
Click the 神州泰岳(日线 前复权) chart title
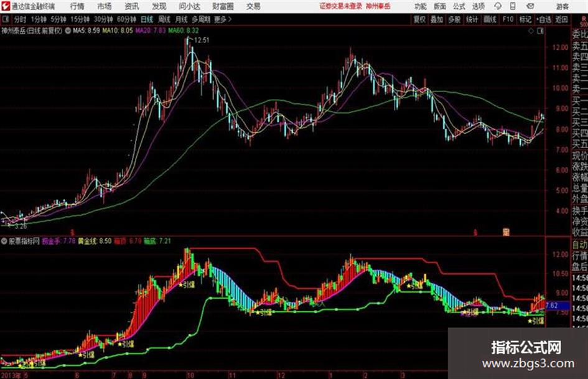pos(32,30)
